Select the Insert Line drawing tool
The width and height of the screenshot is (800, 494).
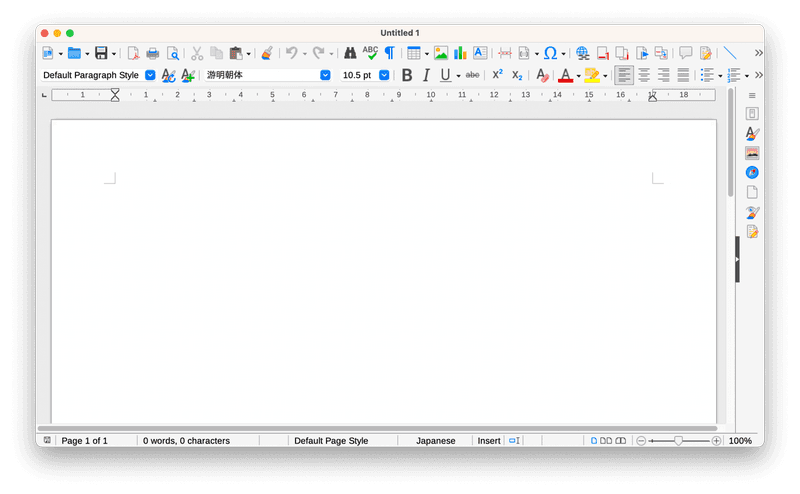731,53
